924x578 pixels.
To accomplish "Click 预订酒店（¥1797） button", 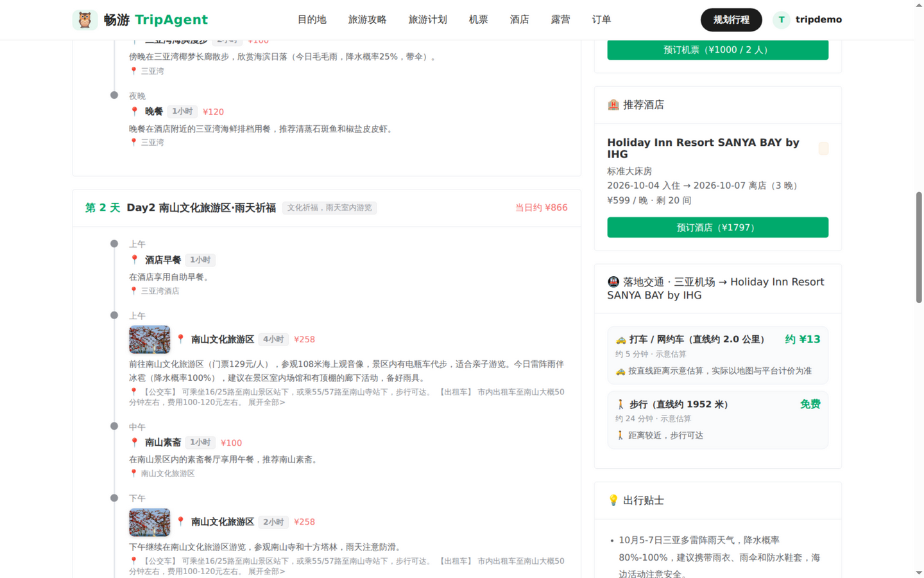I will [x=717, y=227].
